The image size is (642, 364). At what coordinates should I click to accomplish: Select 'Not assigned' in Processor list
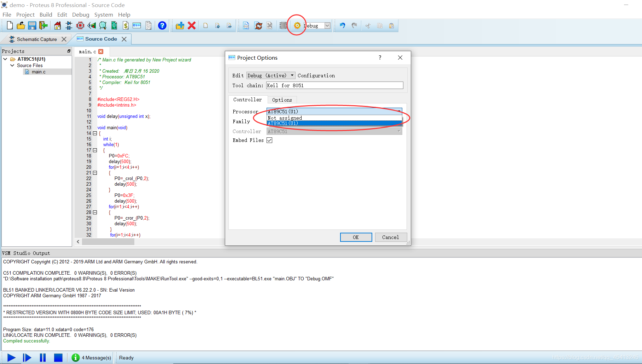coord(334,118)
